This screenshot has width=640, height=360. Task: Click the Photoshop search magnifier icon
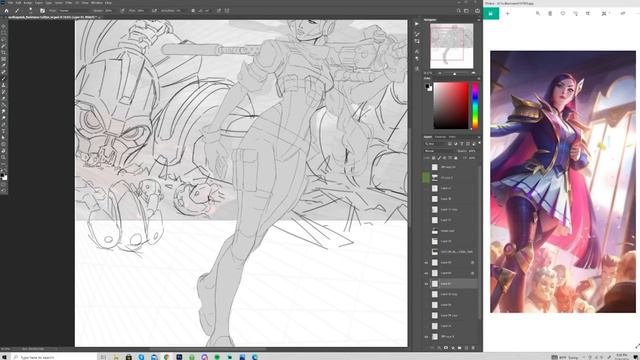(459, 11)
